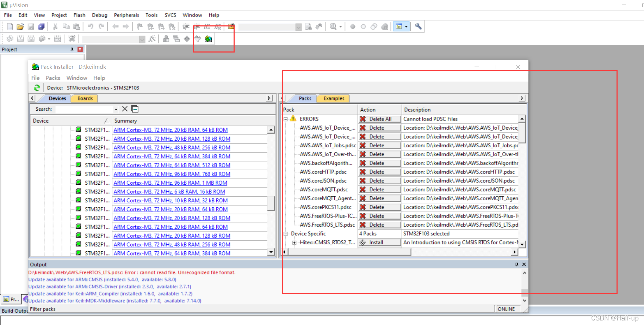Click the packs list horizontal scrollbar thumb
The height and width of the screenshot is (325, 644).
coord(349,252)
